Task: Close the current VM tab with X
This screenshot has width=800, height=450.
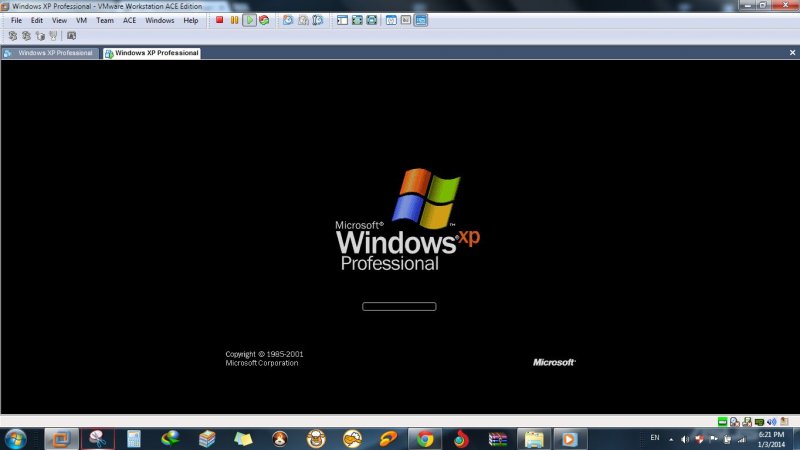Action: (792, 53)
